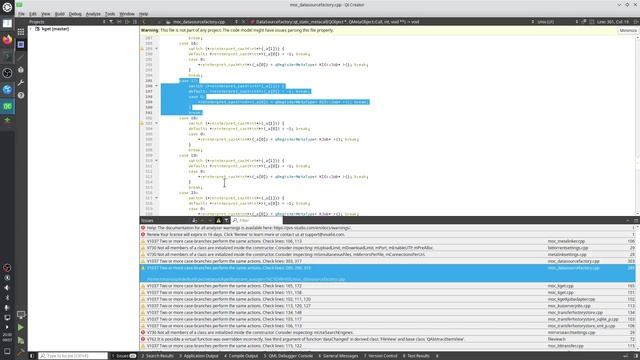640x360 pixels.
Task: Switch to 3 Application Output pane
Action: click(x=199, y=356)
